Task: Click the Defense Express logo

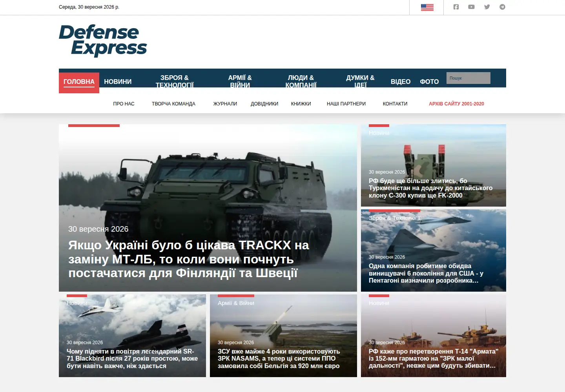Action: pos(103,40)
